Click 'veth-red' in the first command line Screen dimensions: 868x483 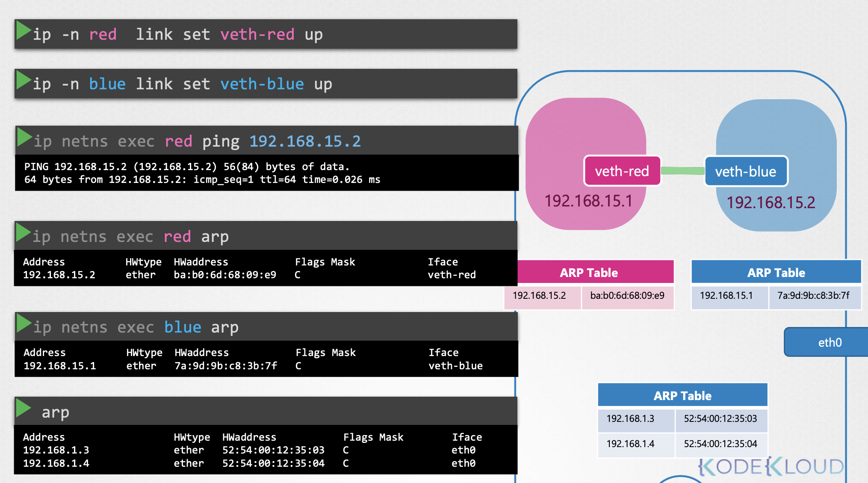click(x=257, y=34)
